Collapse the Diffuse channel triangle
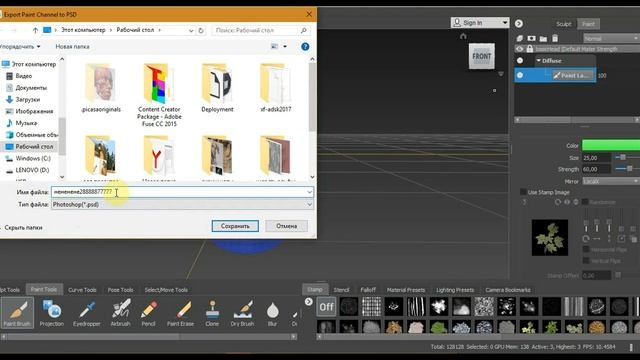 click(x=538, y=60)
